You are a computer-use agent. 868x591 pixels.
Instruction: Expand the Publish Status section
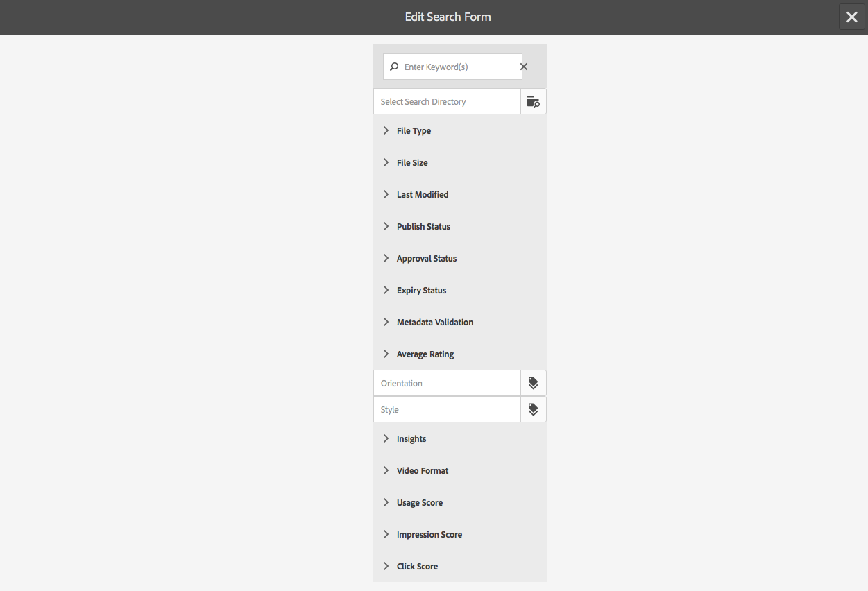(x=460, y=226)
